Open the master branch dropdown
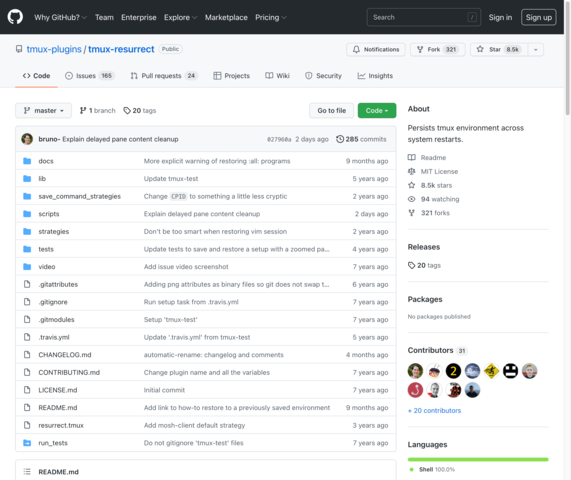Screen dimensions: 571x480 [x=43, y=110]
